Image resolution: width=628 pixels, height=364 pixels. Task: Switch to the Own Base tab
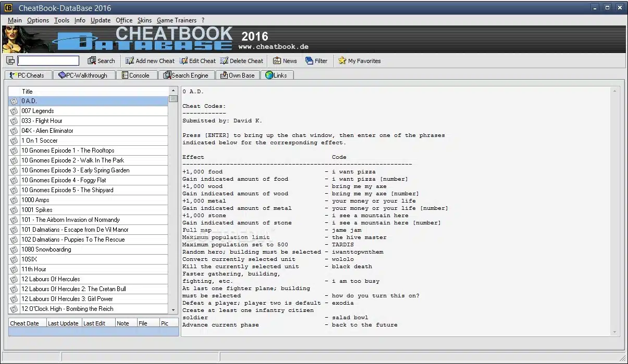tap(238, 75)
